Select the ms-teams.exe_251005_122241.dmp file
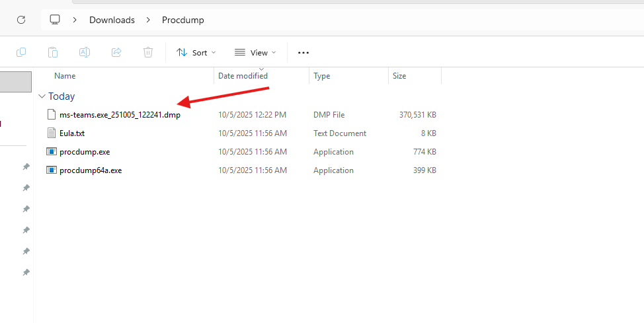The image size is (644, 323). (119, 115)
